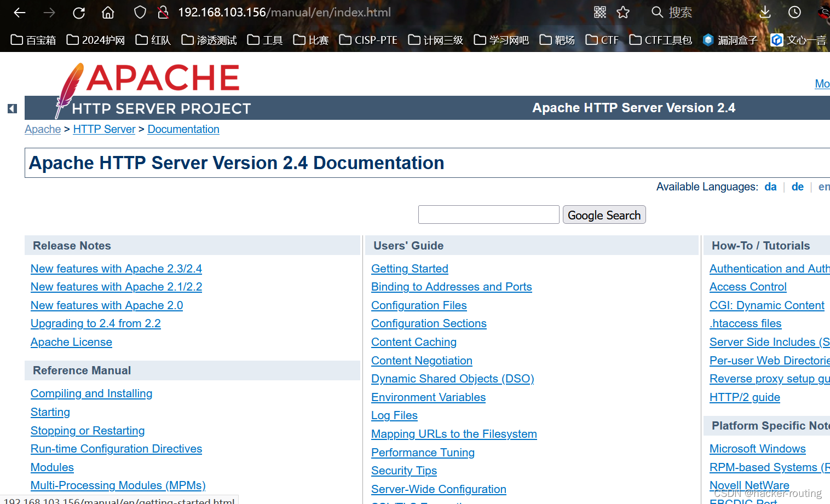Open the HTTP Server breadcrumb link

(104, 129)
